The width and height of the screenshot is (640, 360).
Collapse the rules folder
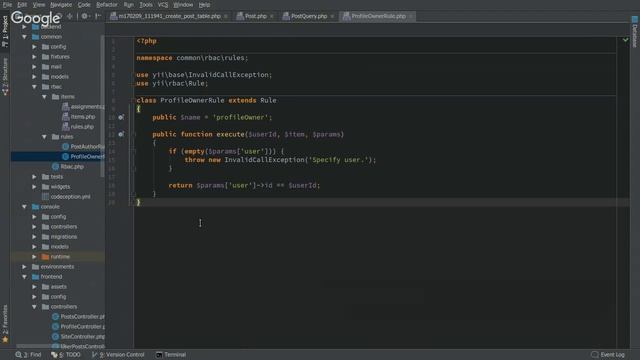tap(44, 137)
